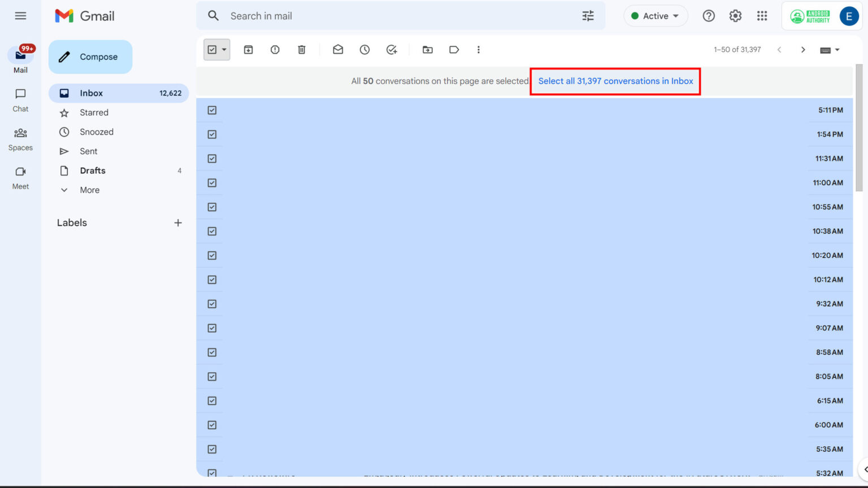
Task: Open the Active status dropdown
Action: 656,16
